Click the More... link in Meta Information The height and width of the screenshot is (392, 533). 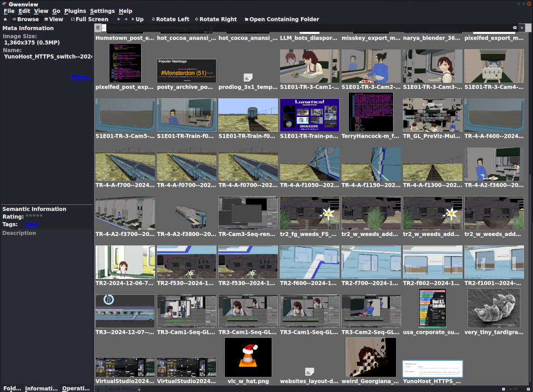81,77
